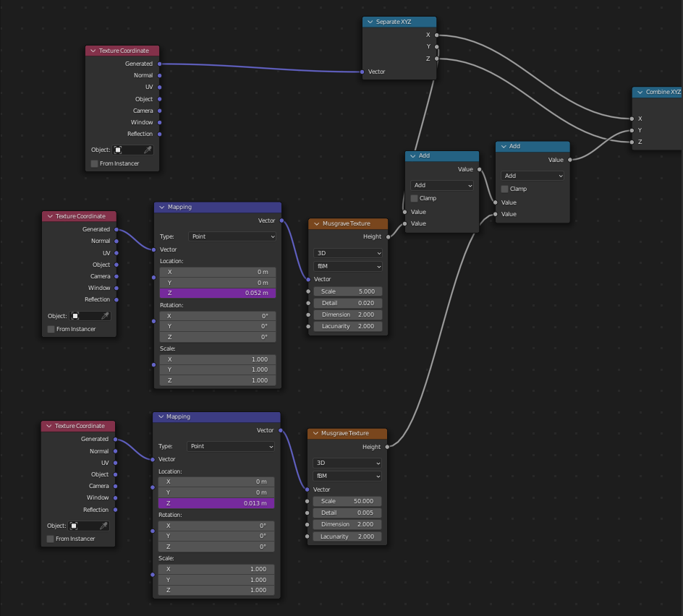The image size is (683, 616).
Task: Click eyedropper in topmost Texture Coordinate Object field
Action: [148, 150]
